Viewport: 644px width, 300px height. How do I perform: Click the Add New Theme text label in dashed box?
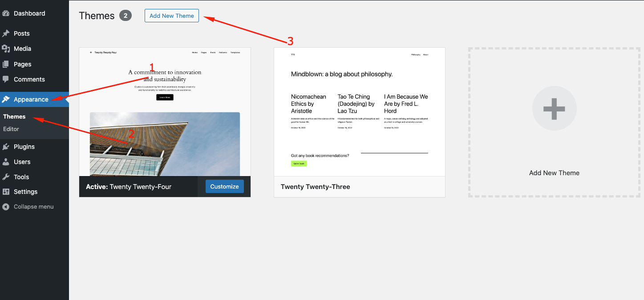pyautogui.click(x=554, y=173)
